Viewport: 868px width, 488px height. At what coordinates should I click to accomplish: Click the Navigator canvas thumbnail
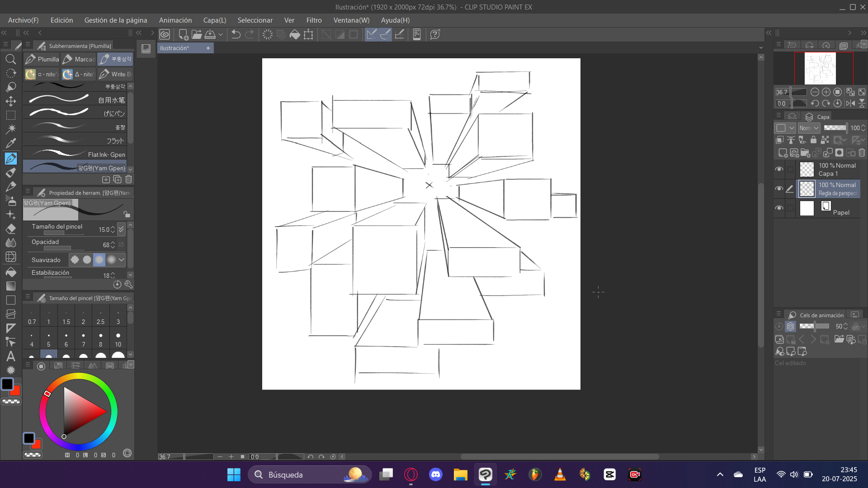820,68
